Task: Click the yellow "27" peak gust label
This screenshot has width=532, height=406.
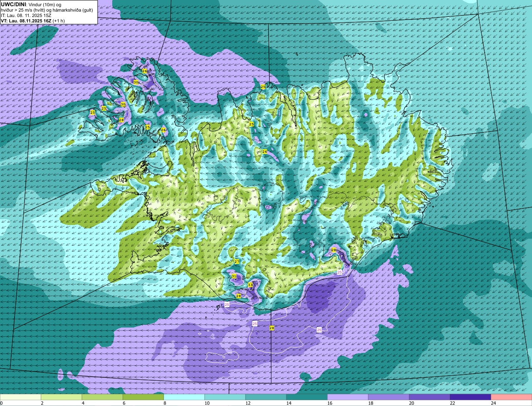Action: click(237, 262)
